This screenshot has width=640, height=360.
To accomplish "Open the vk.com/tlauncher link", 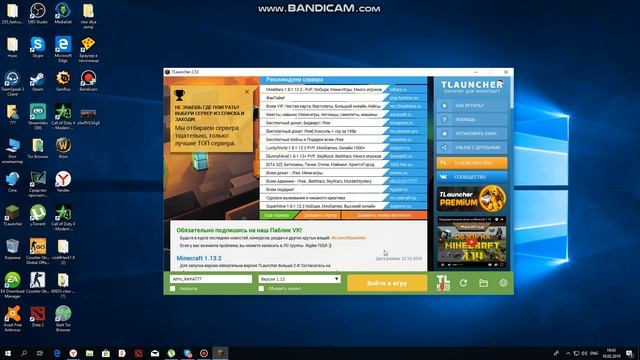I will pyautogui.click(x=348, y=238).
